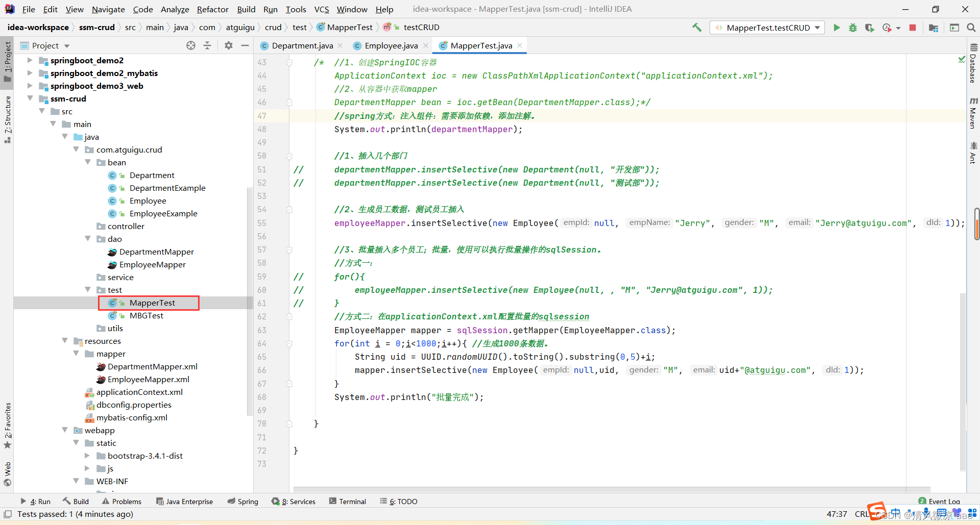Start debugging with the bug icon
980x525 pixels.
point(853,28)
